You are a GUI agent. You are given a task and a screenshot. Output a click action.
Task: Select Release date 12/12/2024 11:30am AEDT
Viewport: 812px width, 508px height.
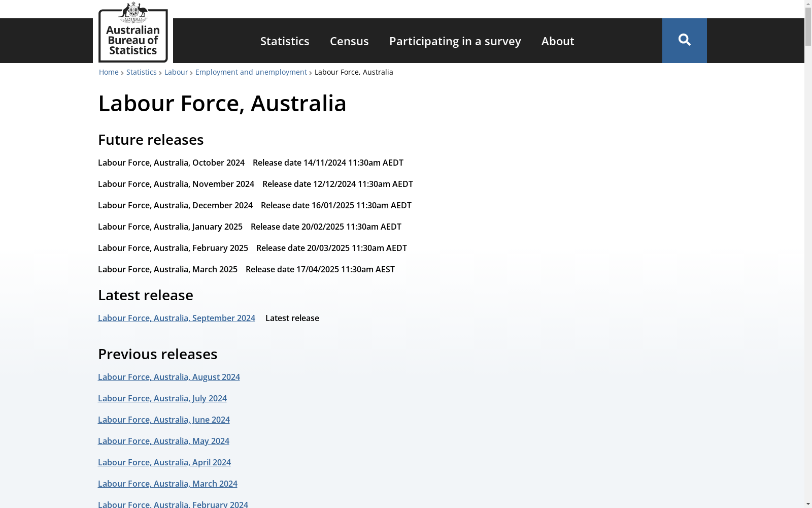coord(337,184)
